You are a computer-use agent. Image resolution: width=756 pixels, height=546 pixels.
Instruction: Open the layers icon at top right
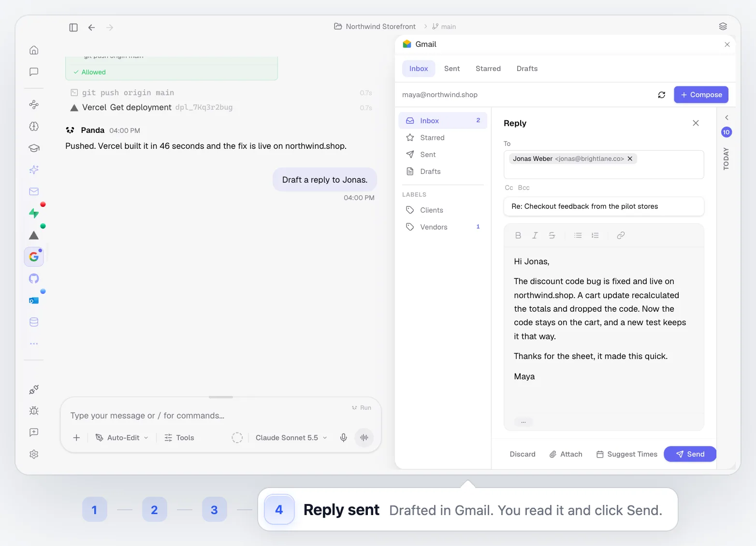click(723, 27)
